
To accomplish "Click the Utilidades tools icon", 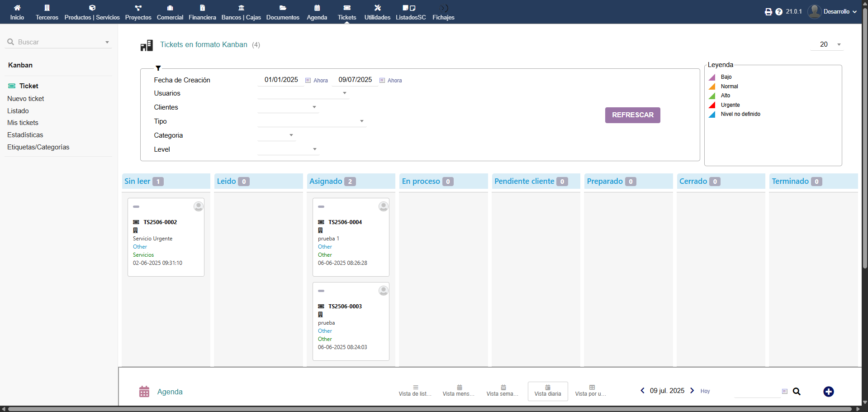I will click(x=378, y=8).
